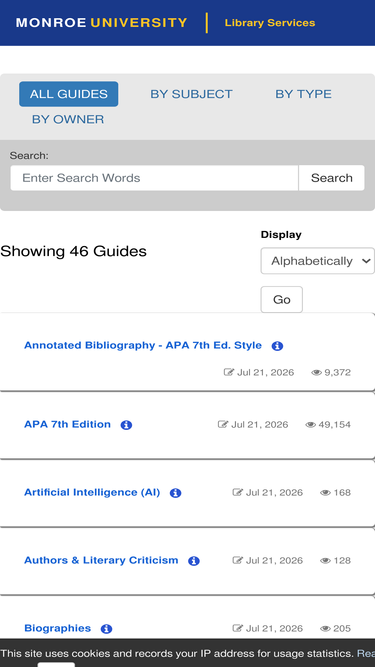The image size is (375, 667).
Task: Open Authors & Literary Criticism guide
Action: click(101, 561)
